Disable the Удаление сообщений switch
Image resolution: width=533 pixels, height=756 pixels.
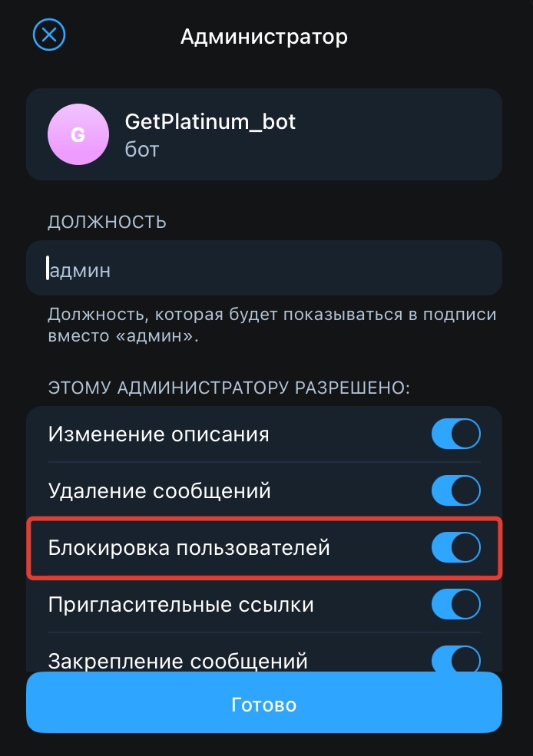[455, 490]
